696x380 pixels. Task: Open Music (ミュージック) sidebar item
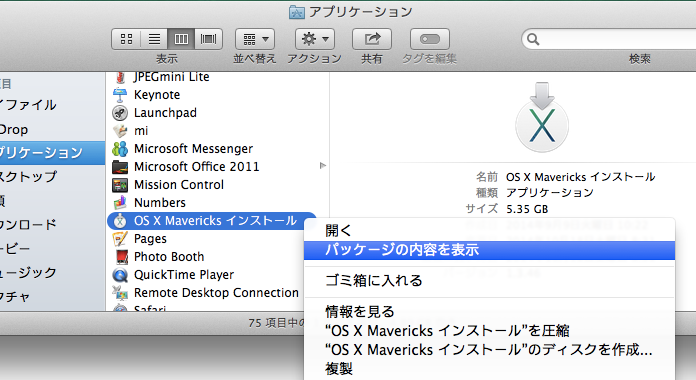pos(52,272)
